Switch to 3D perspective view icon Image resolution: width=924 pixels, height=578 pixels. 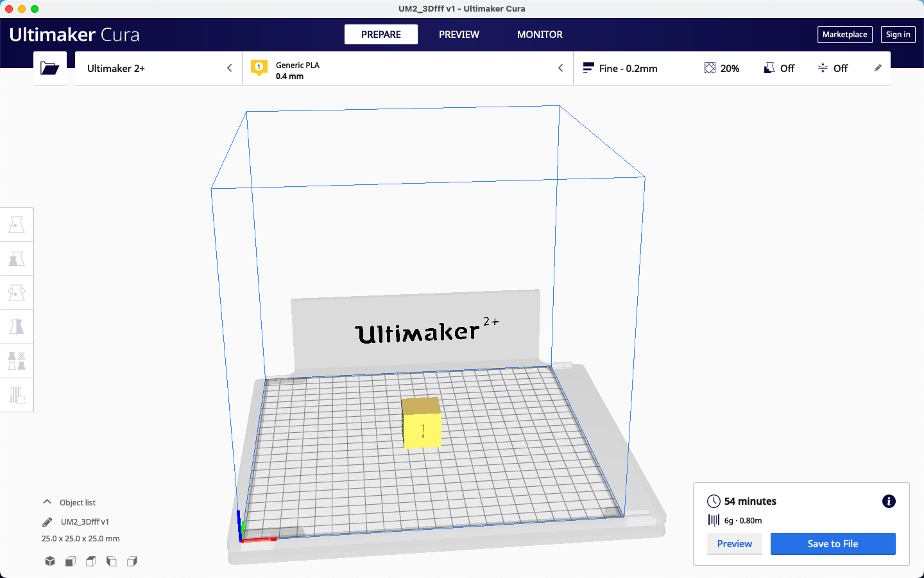click(50, 561)
